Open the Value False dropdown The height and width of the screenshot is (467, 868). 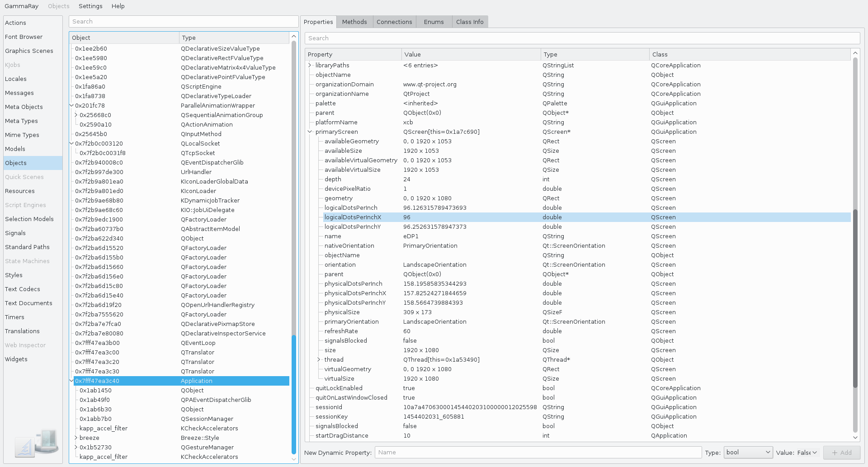coord(807,453)
